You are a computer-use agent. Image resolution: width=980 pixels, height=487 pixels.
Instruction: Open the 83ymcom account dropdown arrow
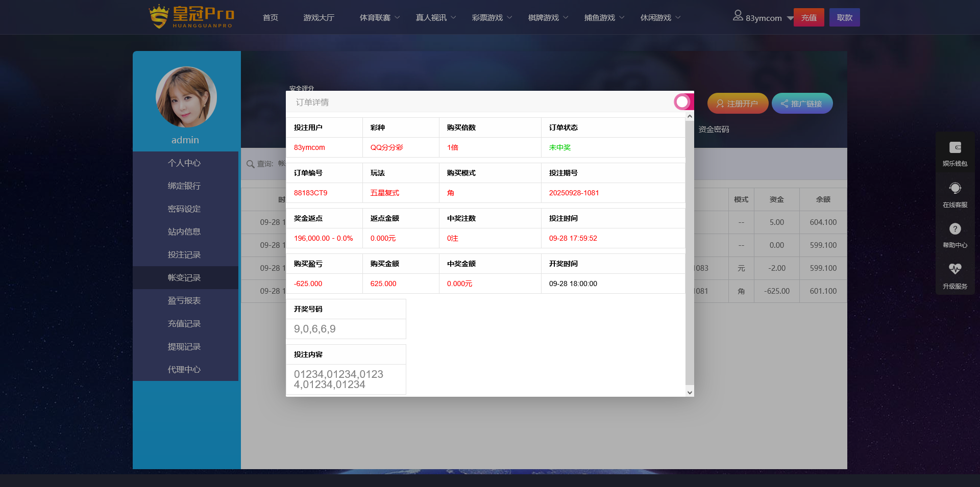click(x=790, y=18)
